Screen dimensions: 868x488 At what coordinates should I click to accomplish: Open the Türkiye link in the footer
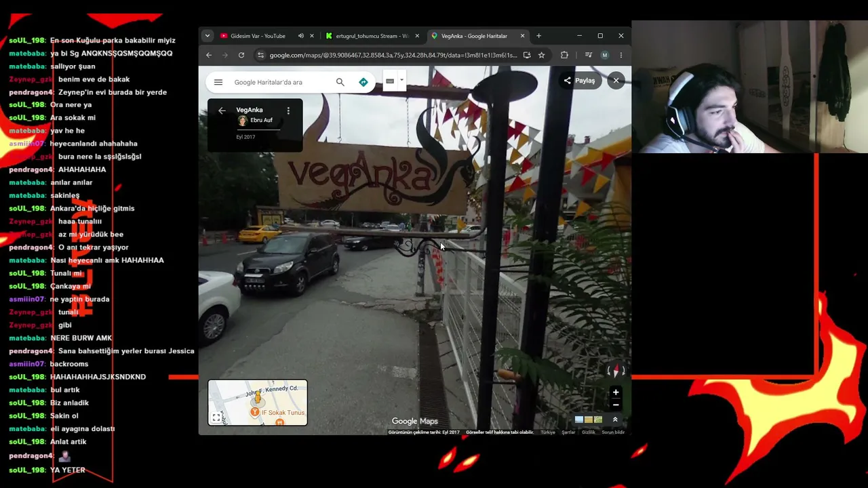[x=548, y=432]
